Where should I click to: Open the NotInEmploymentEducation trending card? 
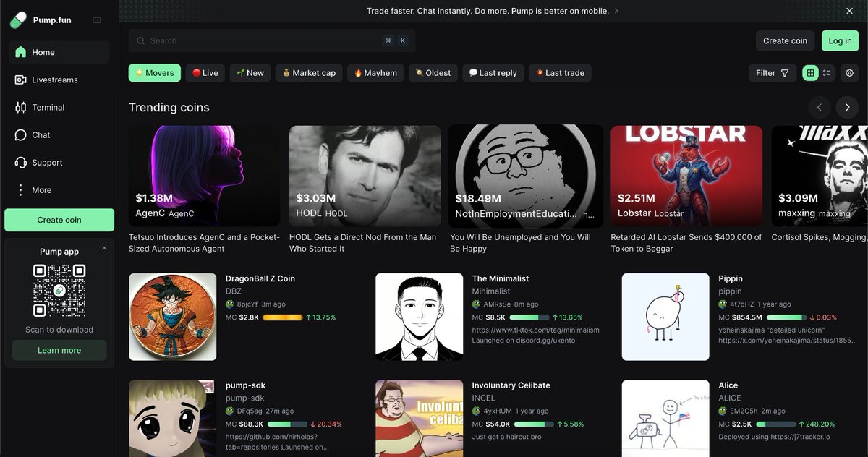click(526, 176)
